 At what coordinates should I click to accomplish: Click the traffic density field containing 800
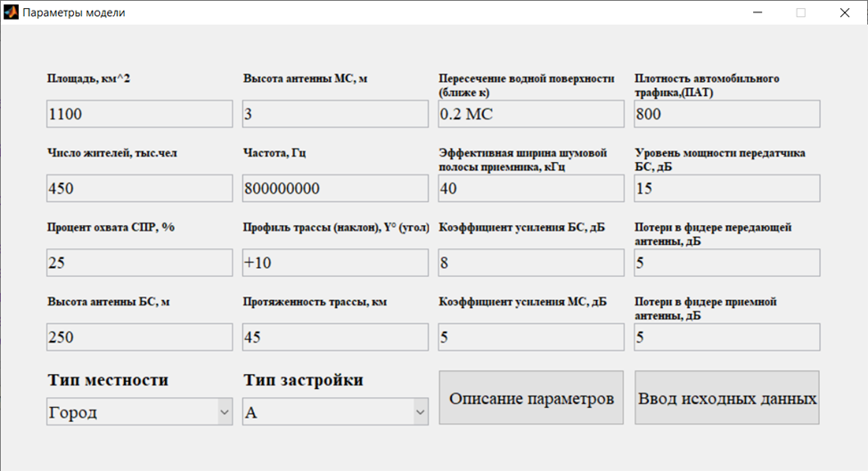(727, 114)
